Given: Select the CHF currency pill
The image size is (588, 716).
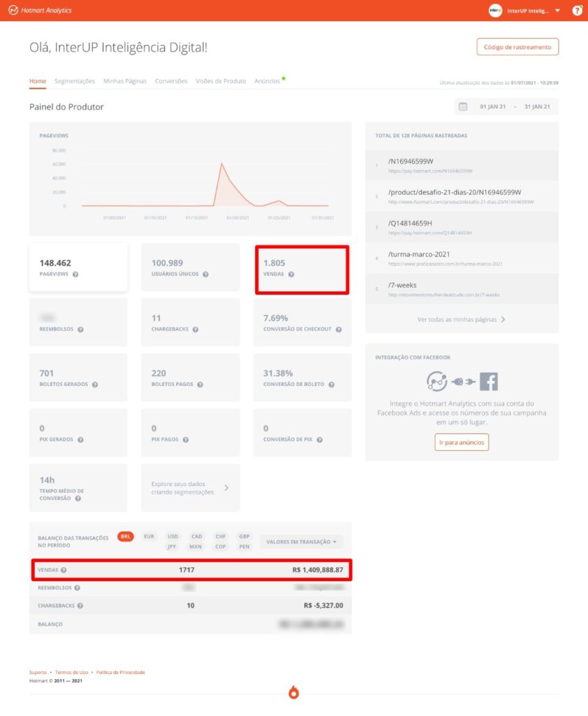Looking at the screenshot, I should 220,536.
